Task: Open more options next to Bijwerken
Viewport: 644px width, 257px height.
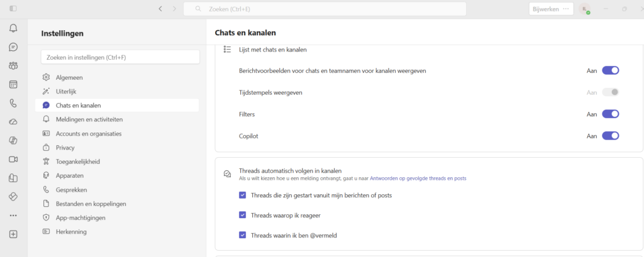Action: pos(567,9)
